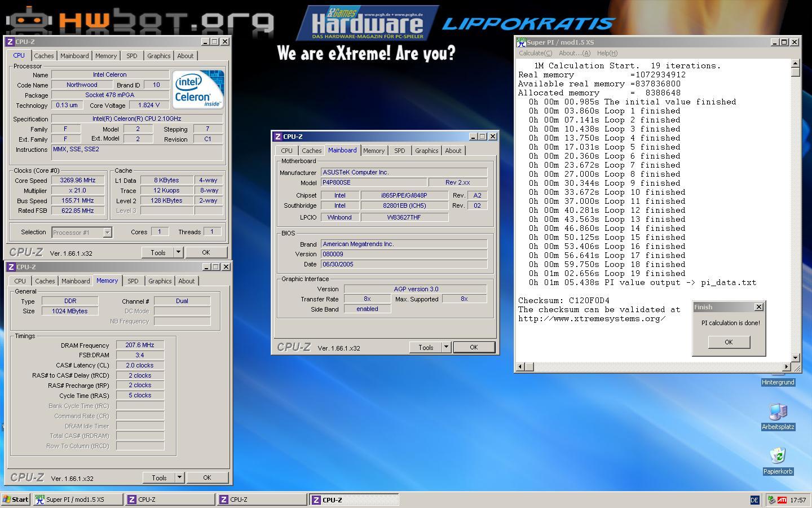Click the title icon of the Memory CPU-Z window
Image resolution: width=812 pixels, height=508 pixels.
point(11,267)
